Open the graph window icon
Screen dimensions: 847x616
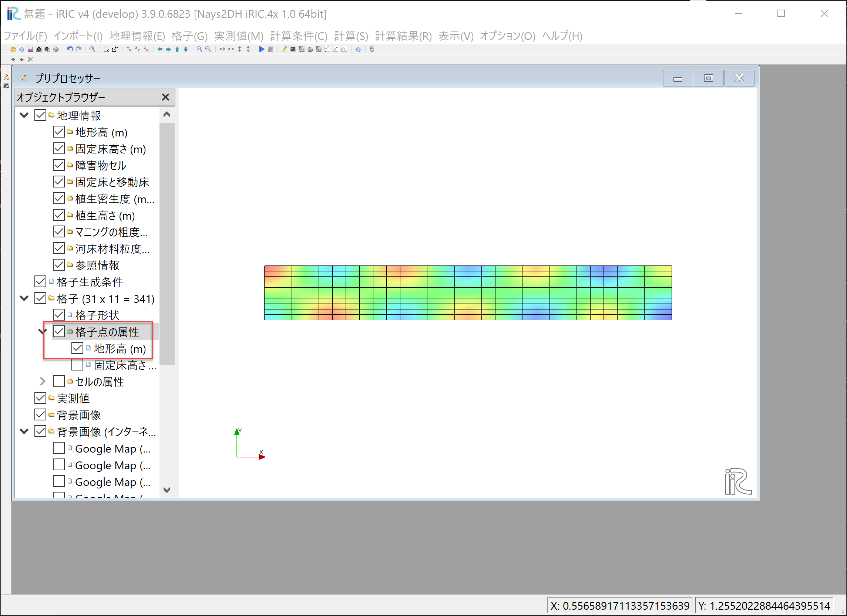(327, 49)
